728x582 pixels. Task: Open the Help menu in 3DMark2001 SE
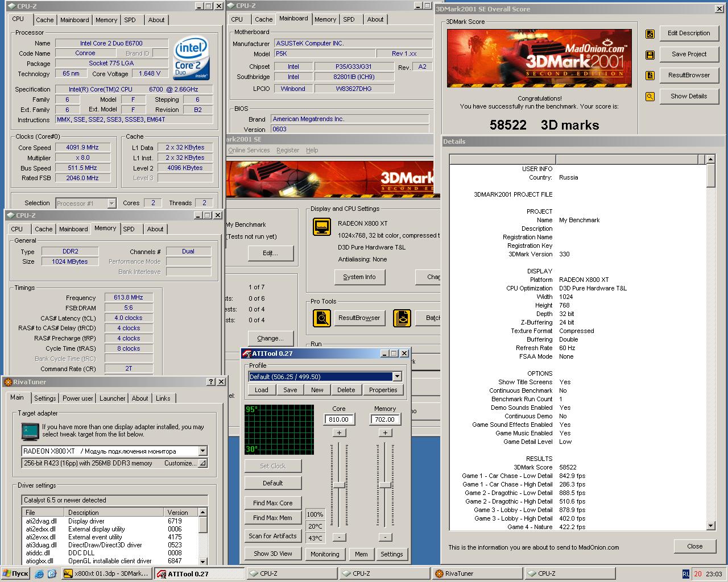[312, 150]
